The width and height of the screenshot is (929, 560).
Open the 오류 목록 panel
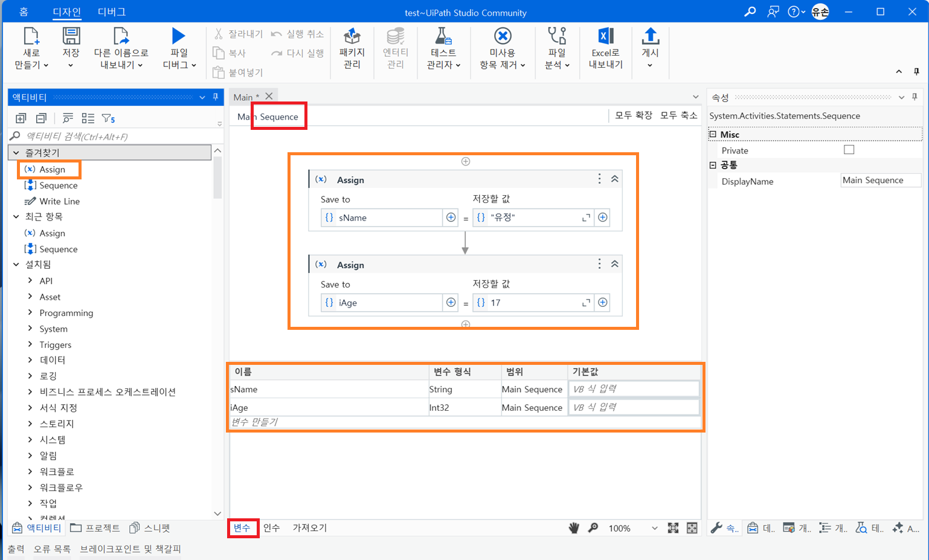point(52,549)
